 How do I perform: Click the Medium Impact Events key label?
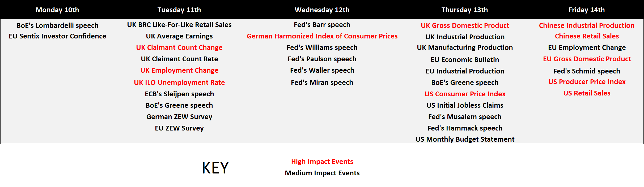tap(322, 173)
